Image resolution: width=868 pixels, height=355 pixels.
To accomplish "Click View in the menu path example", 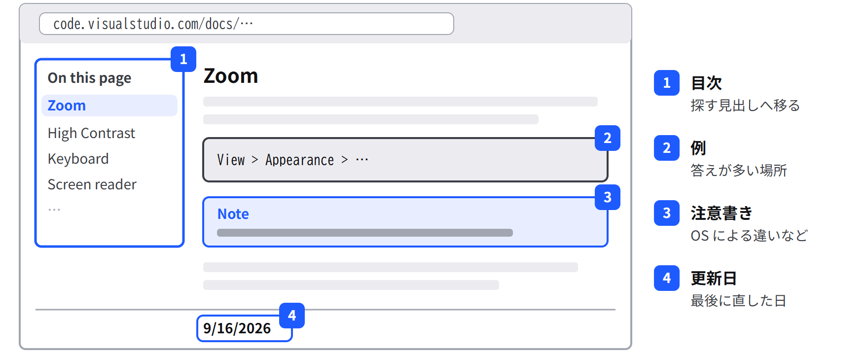I will coord(231,160).
